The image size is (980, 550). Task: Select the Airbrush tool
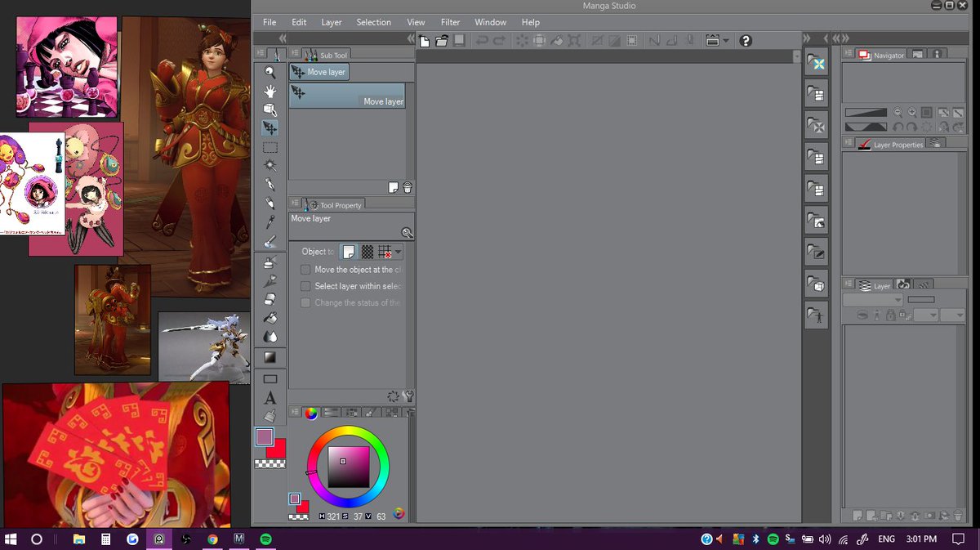(269, 262)
